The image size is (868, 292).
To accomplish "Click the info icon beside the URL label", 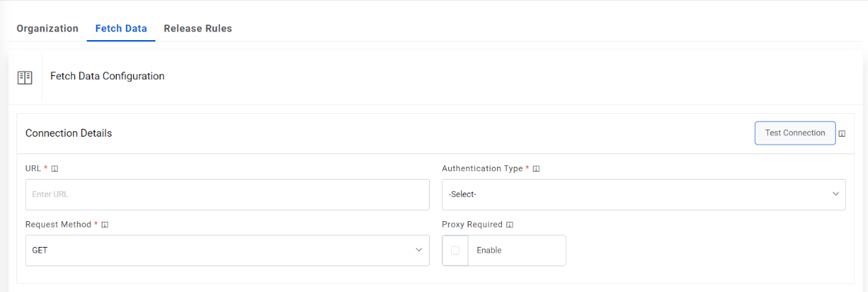I will [55, 169].
